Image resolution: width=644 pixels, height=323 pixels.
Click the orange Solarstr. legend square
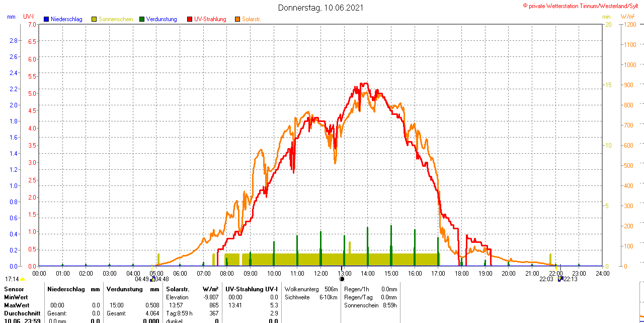pyautogui.click(x=237, y=19)
